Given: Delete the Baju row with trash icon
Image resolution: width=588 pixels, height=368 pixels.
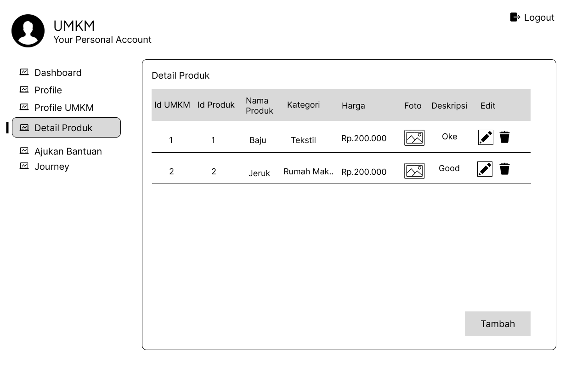Looking at the screenshot, I should coord(504,137).
